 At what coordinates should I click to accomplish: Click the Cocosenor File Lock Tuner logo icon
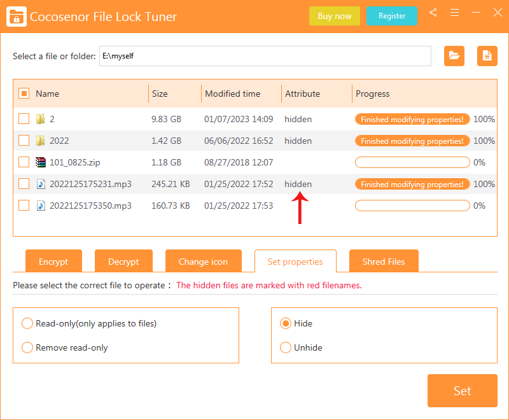pyautogui.click(x=17, y=17)
